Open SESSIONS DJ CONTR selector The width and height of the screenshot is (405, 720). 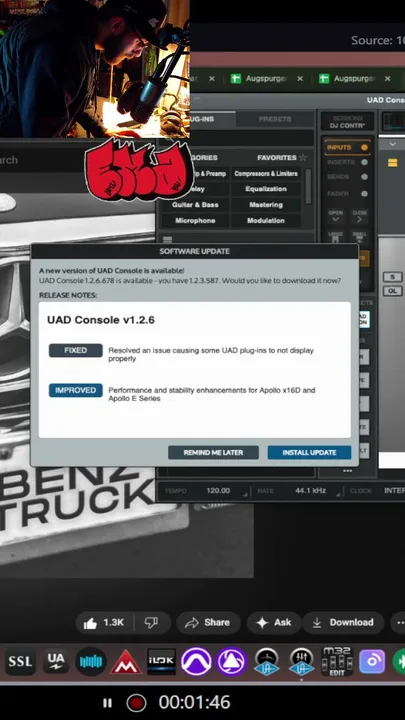pos(348,122)
